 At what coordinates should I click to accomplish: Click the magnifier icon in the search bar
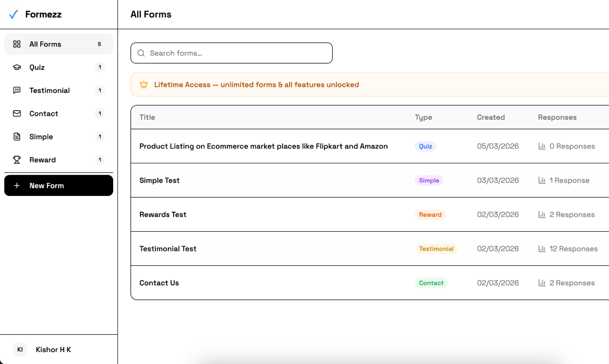click(141, 53)
